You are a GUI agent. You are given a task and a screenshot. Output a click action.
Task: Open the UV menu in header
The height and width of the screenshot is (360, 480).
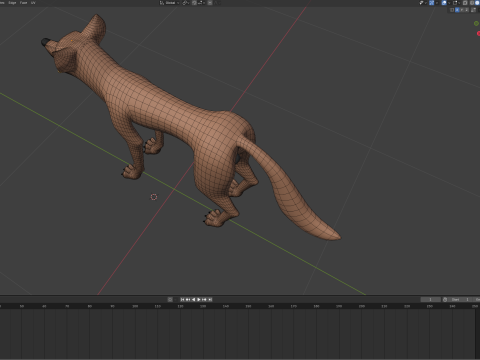tap(33, 3)
